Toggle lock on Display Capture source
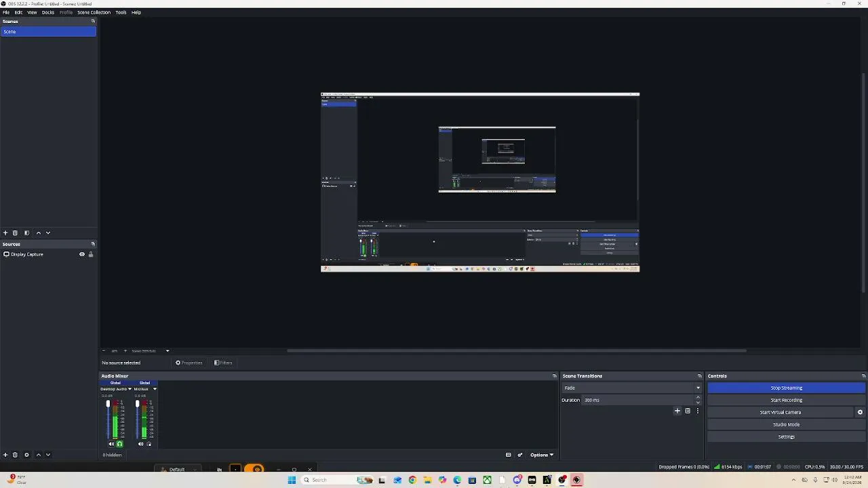 coord(91,254)
